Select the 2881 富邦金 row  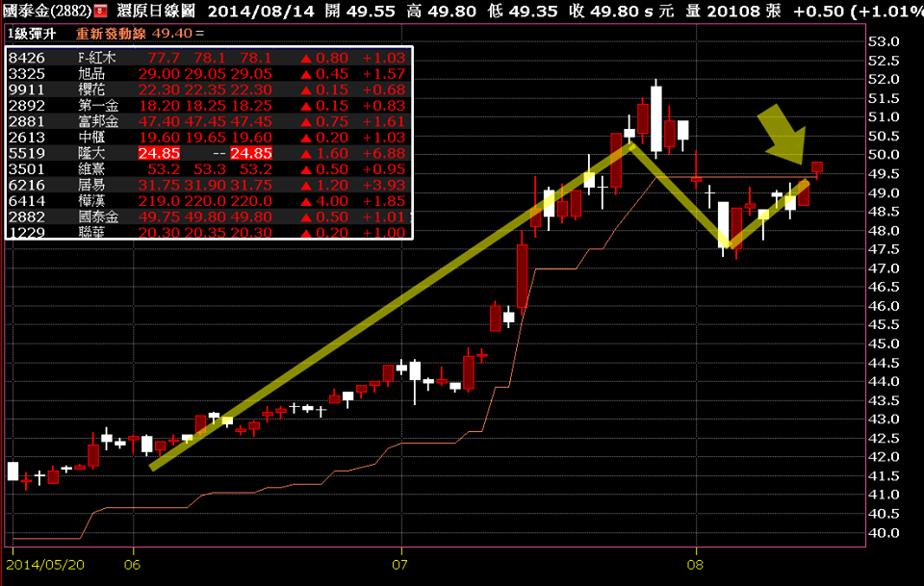click(x=209, y=121)
